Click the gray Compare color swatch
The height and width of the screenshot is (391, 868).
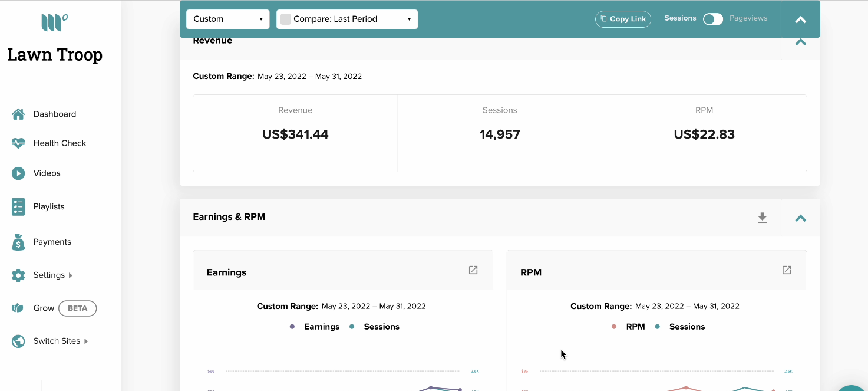point(286,19)
